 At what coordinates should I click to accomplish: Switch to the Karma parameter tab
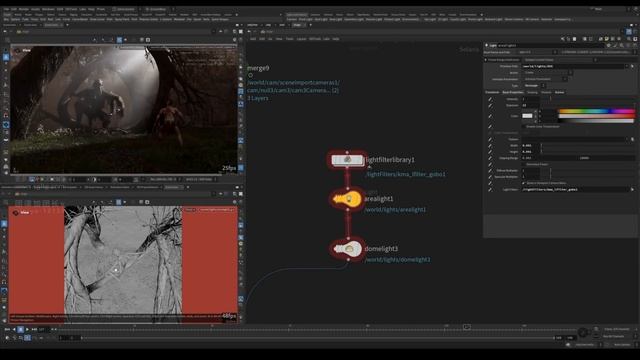click(559, 92)
